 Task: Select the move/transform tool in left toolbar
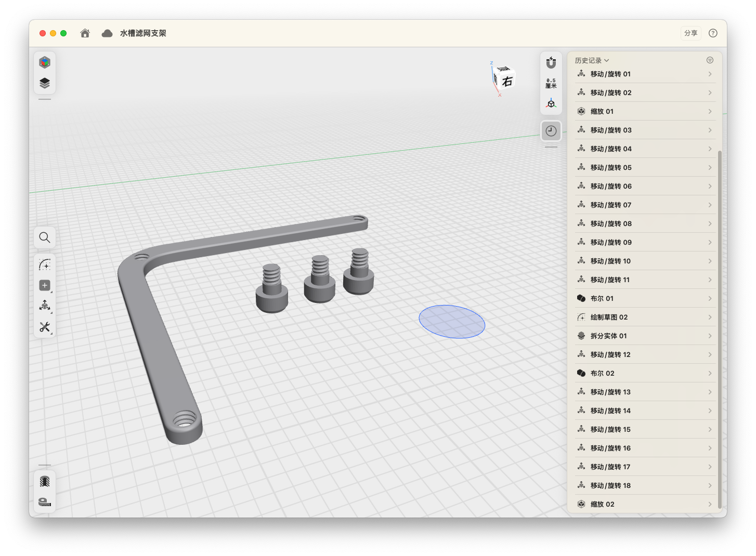(x=45, y=306)
